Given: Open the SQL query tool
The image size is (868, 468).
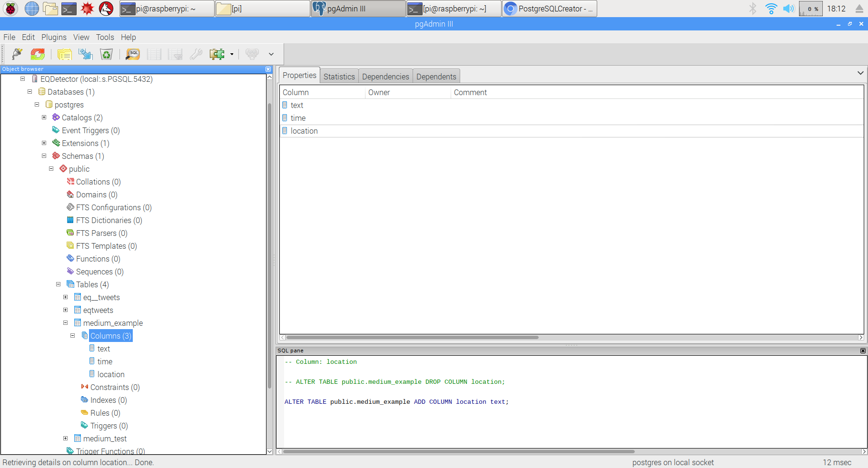Looking at the screenshot, I should click(x=133, y=54).
